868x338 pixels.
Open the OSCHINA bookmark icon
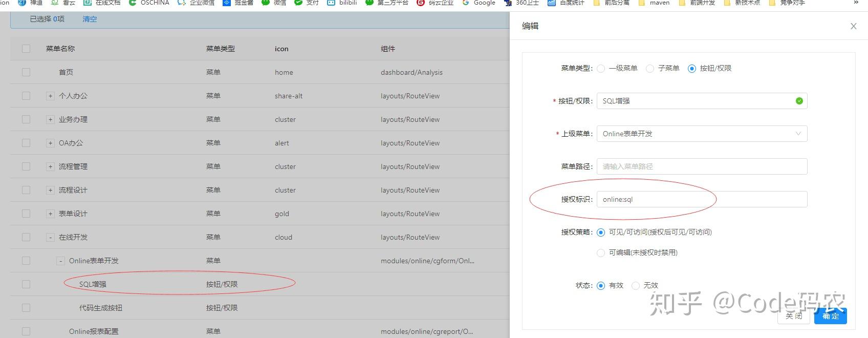point(132,3)
